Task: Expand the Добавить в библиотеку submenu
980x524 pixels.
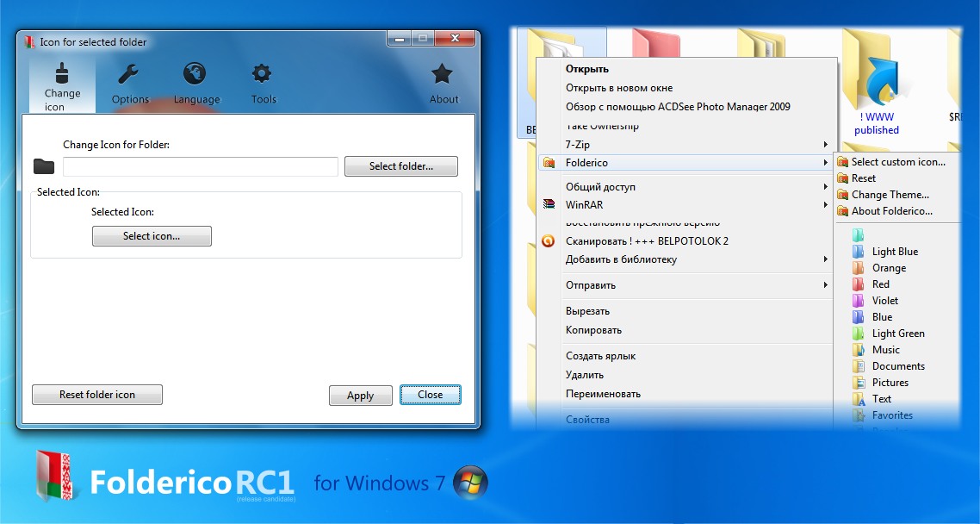Action: 687,259
